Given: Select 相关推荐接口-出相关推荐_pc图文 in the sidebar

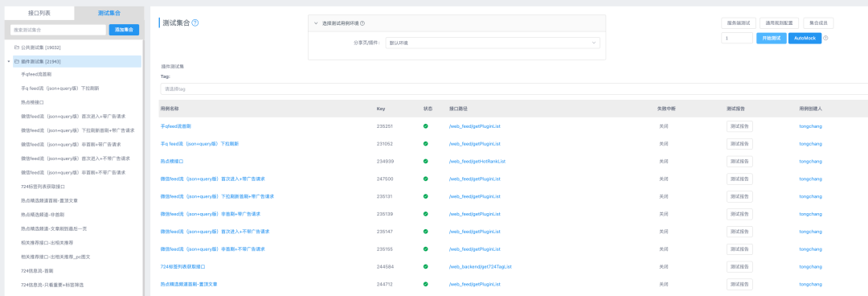Looking at the screenshot, I should click(55, 257).
